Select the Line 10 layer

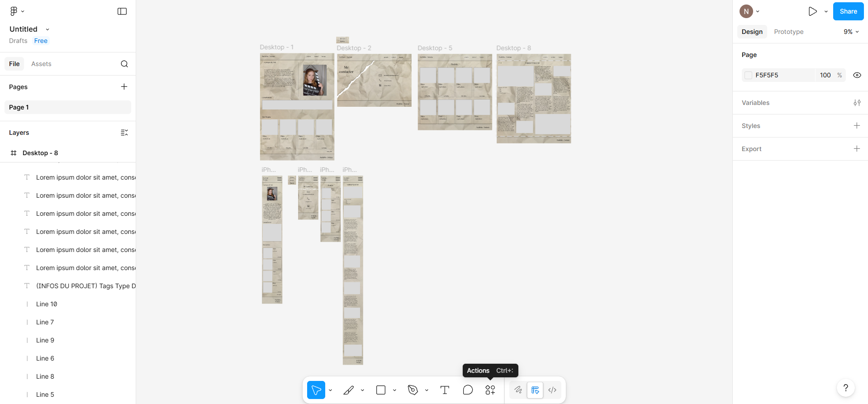[47, 304]
